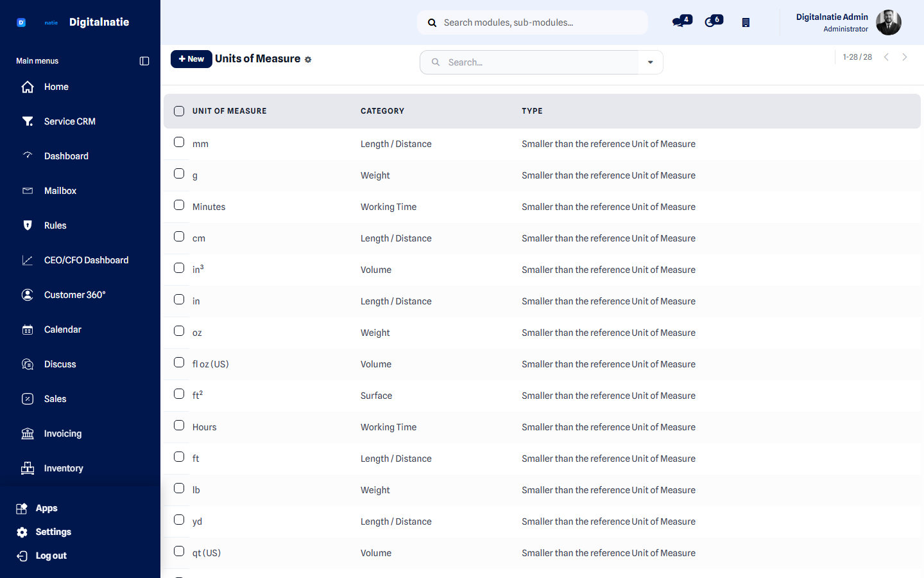924x578 pixels.
Task: Open the Home menu item
Action: point(56,87)
